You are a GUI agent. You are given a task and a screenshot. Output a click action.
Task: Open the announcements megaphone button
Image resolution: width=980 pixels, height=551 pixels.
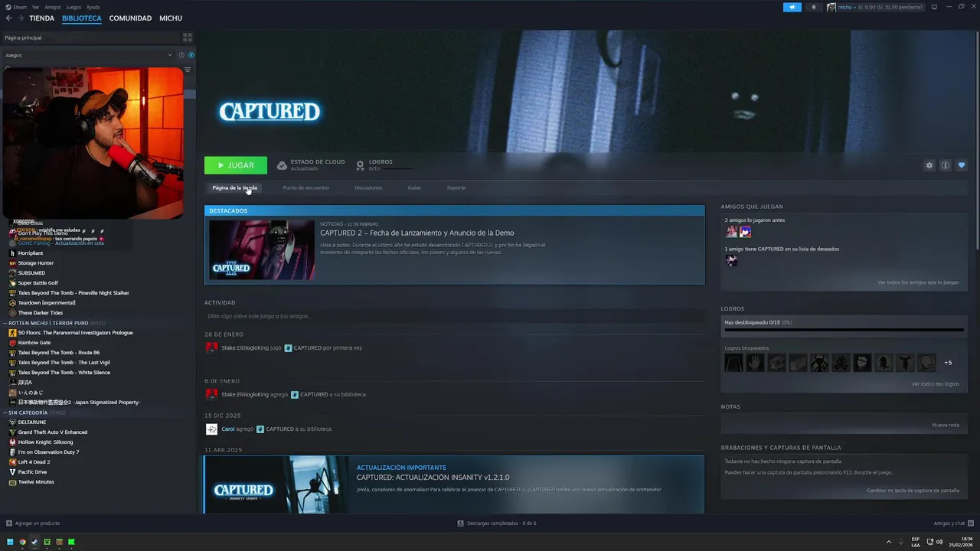[x=792, y=7]
